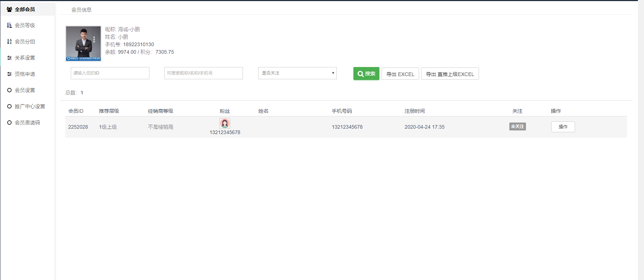The height and width of the screenshot is (280, 644).
Task: Click the 推荐层级 column header
Action: 109,111
